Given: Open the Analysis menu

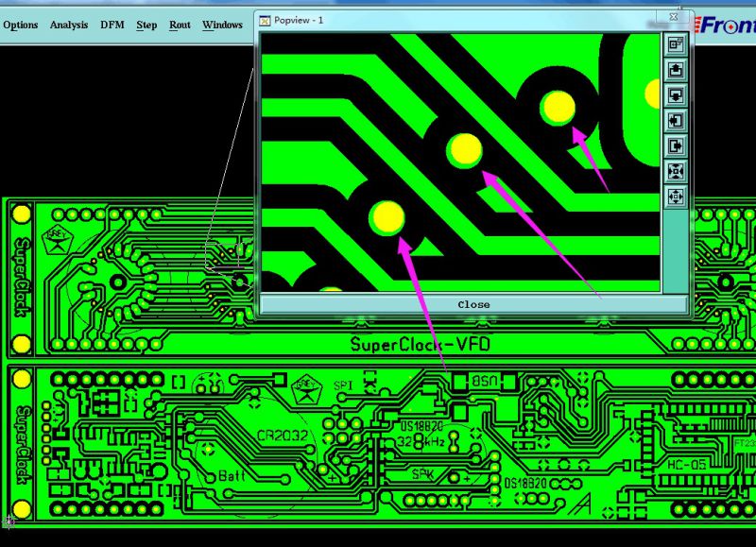Looking at the screenshot, I should point(68,25).
